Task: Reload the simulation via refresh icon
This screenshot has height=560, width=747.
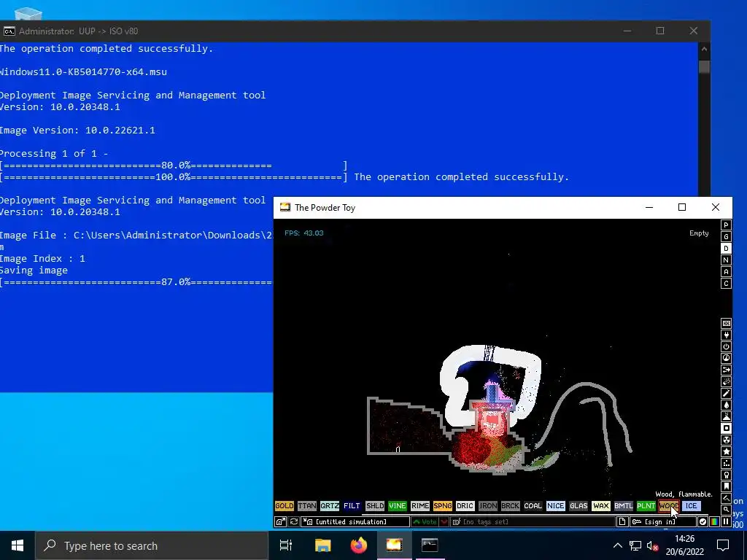Action: point(294,521)
